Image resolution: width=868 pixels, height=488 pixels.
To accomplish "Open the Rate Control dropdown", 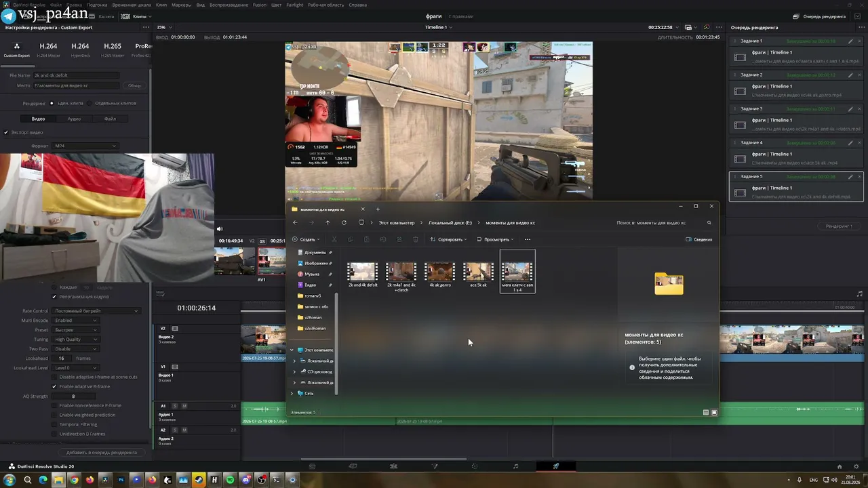I will pyautogui.click(x=96, y=311).
